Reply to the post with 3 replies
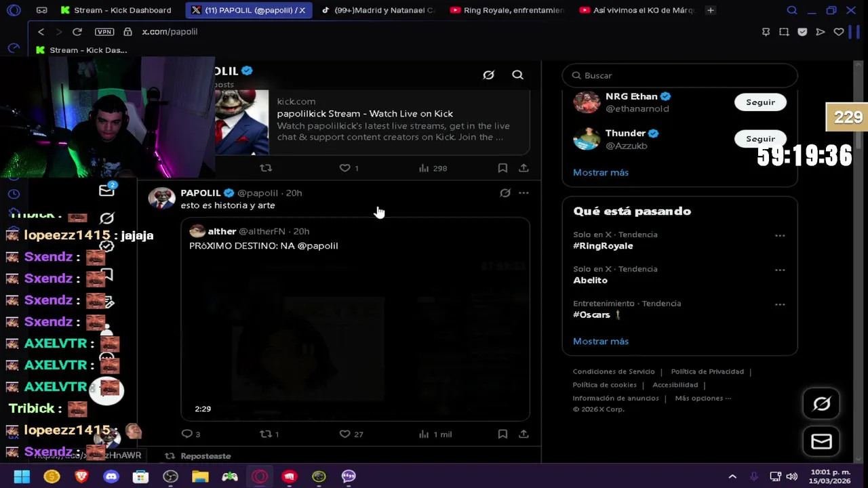The image size is (868, 488). 191,434
